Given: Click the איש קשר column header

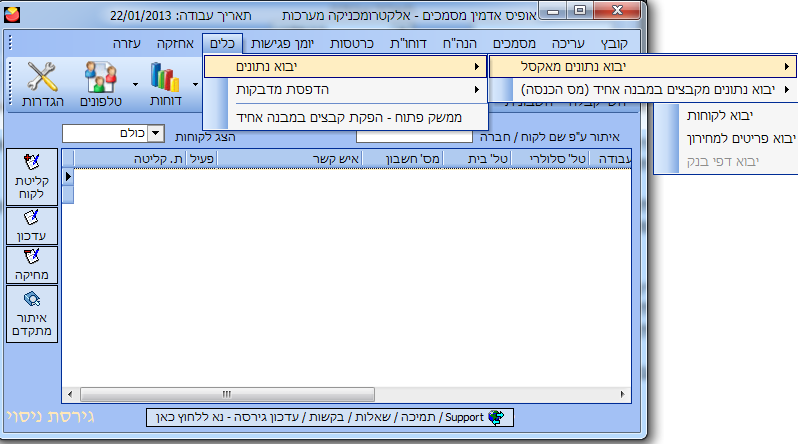Looking at the screenshot, I should [x=289, y=159].
